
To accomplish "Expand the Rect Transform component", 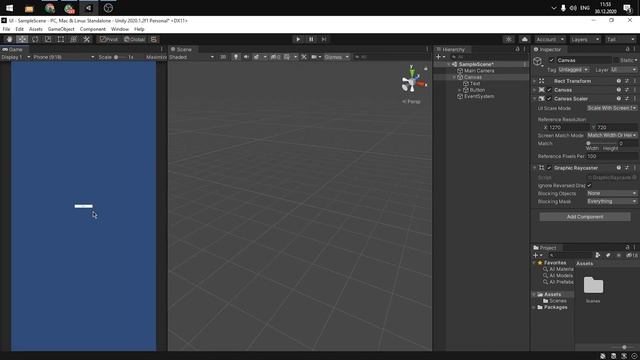I will click(534, 81).
